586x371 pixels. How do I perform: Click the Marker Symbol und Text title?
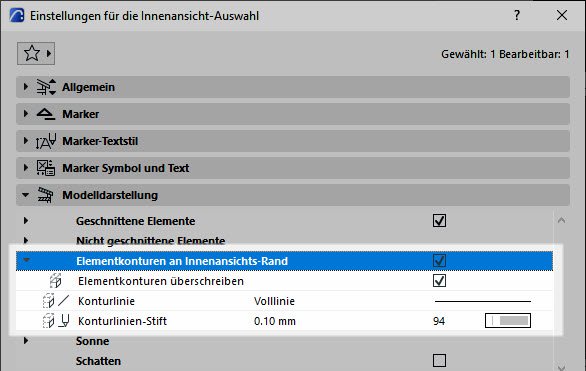tap(126, 168)
